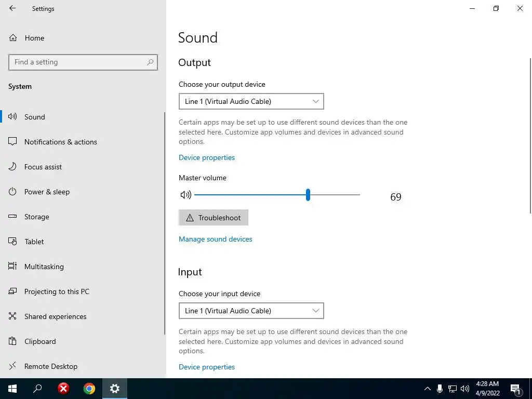Click the Sound speaker icon in sidebar
532x399 pixels.
12,117
